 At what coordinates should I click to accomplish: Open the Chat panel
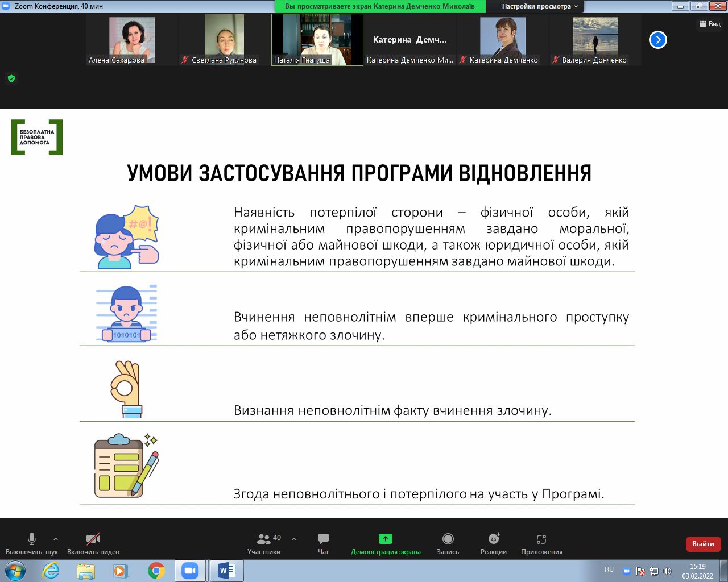click(323, 543)
